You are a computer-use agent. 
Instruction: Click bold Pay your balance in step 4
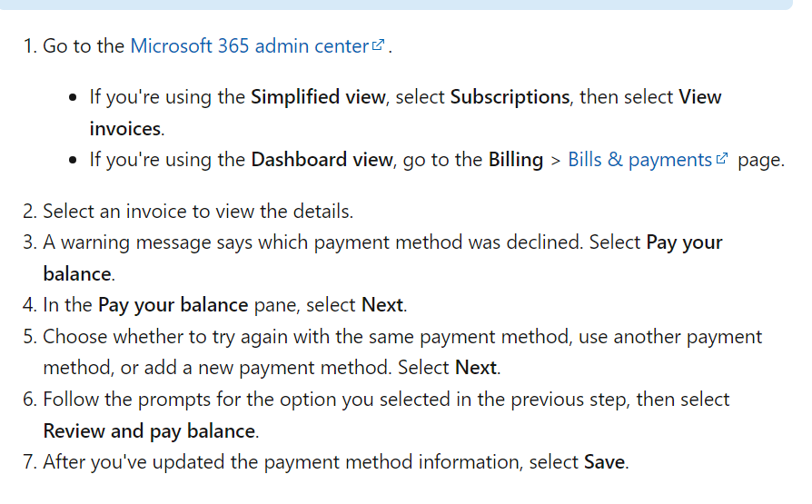173,305
